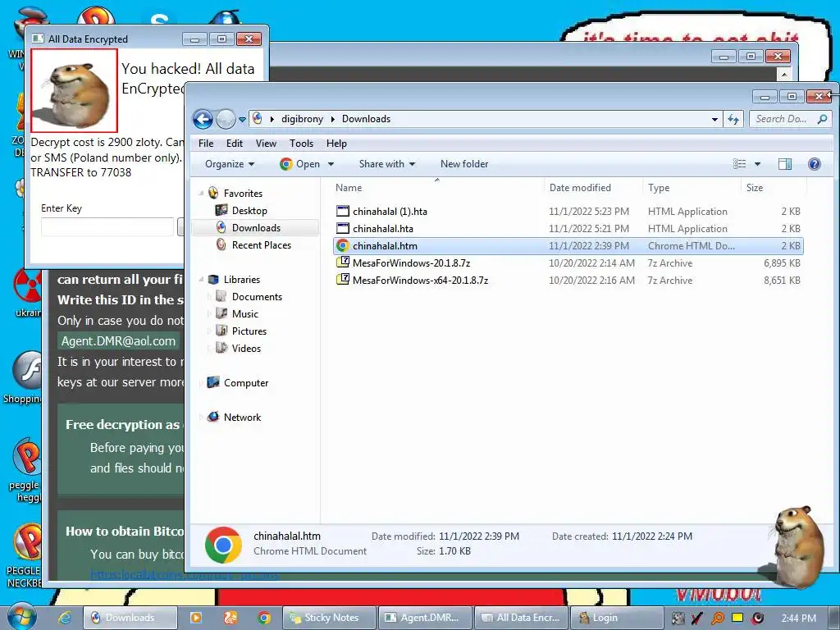Select Computer in navigation pane

246,383
